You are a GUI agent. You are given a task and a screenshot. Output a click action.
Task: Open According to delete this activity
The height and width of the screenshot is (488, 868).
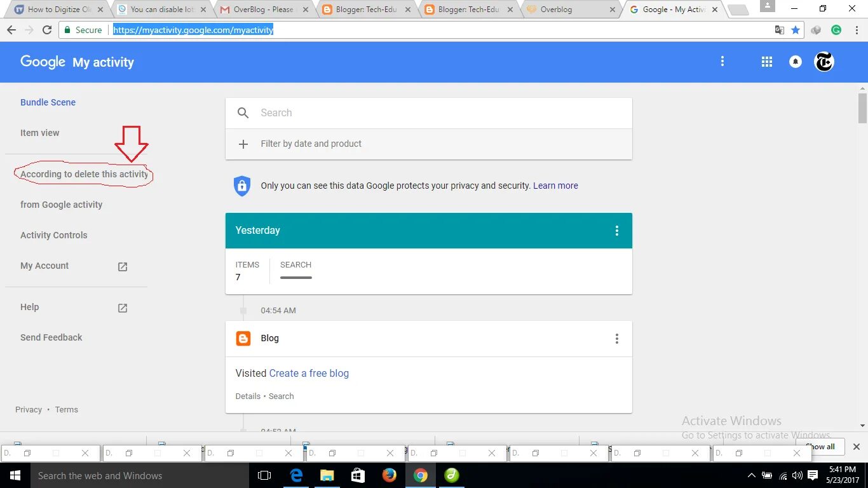pos(84,174)
